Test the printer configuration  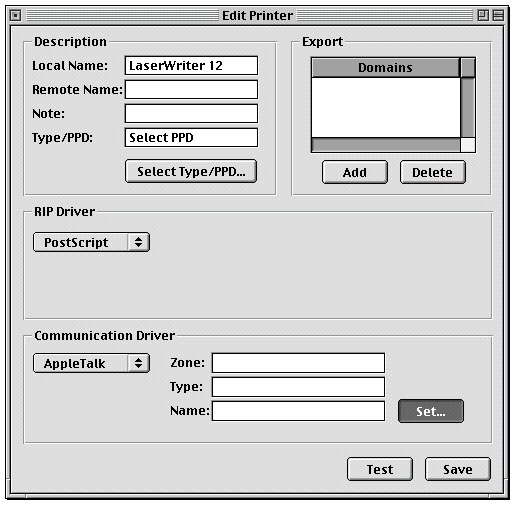[x=380, y=469]
